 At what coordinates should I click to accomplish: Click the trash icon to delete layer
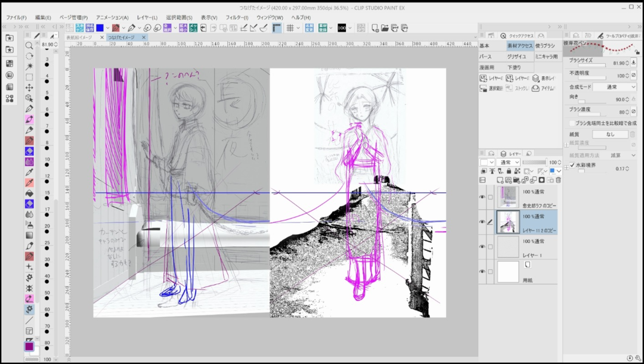click(x=558, y=181)
